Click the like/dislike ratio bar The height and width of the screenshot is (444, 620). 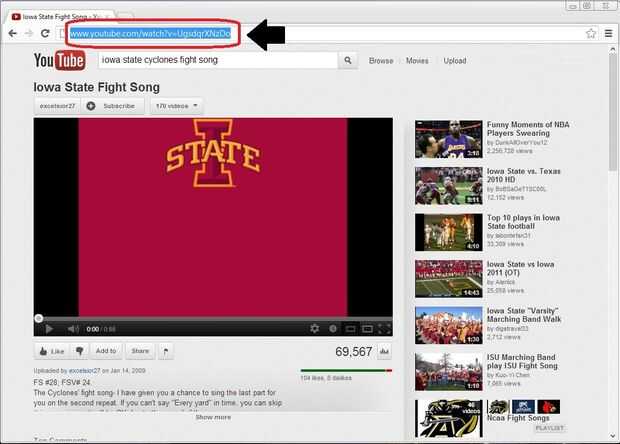346,370
